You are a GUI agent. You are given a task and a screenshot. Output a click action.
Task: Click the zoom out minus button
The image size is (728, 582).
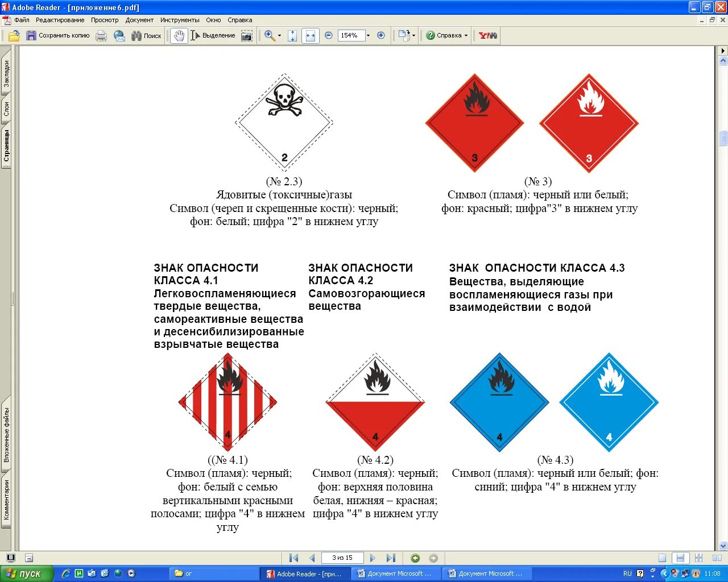coord(329,35)
